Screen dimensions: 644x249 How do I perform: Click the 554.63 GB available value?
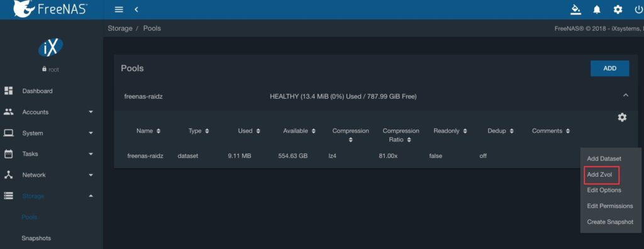(293, 156)
